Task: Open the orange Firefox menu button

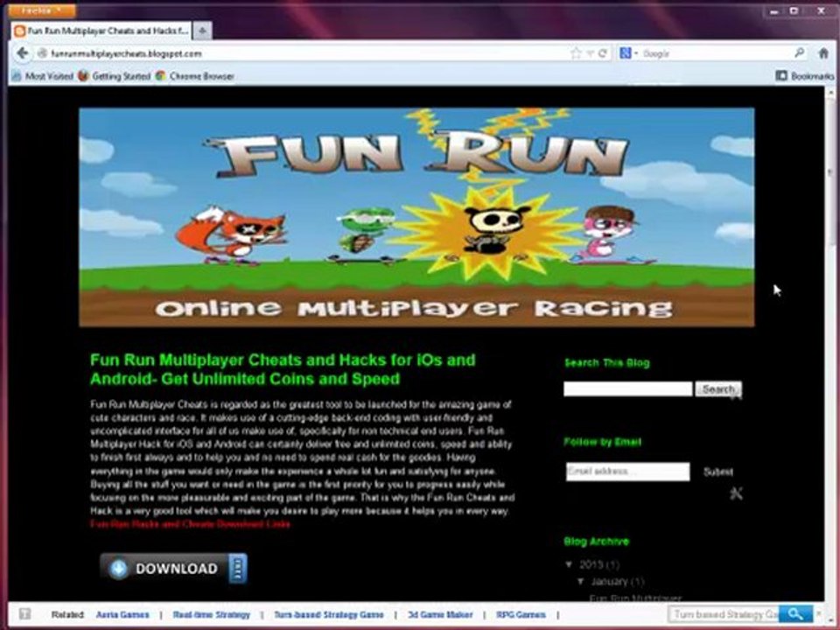Action: coord(43,10)
